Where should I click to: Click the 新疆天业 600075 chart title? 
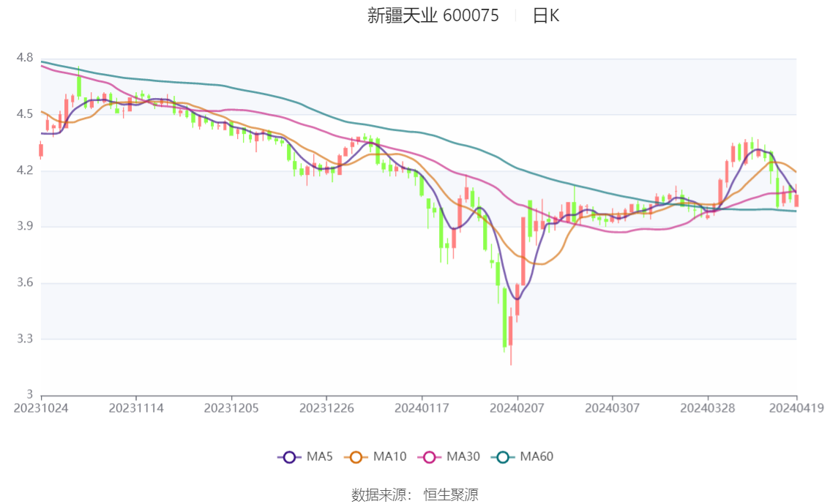[433, 15]
